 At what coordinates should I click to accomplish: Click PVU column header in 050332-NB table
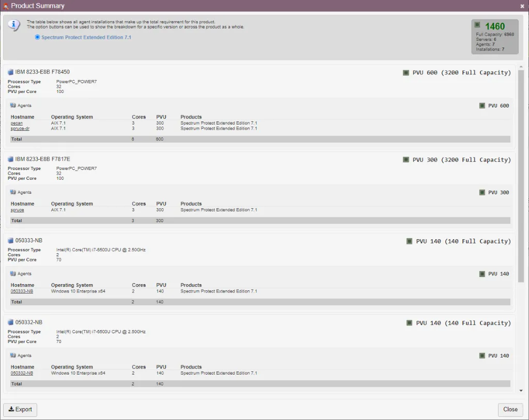pos(161,367)
